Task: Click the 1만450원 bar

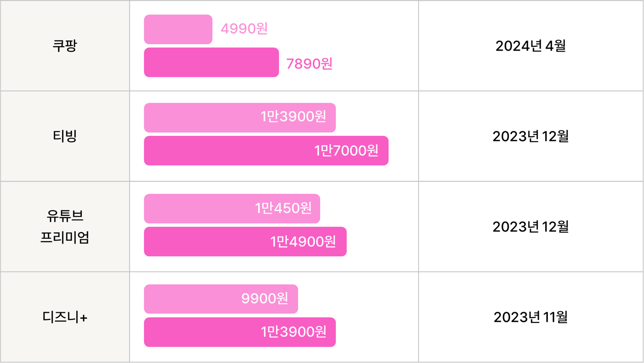Action: (x=232, y=209)
